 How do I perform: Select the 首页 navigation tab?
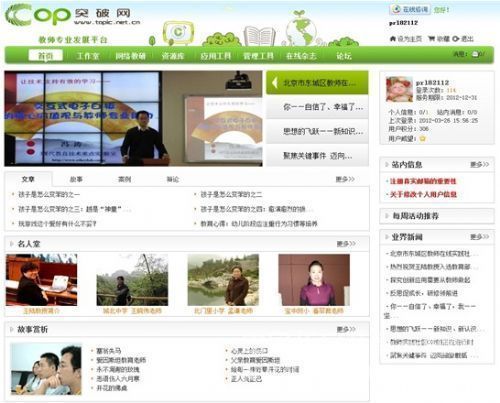[46, 56]
